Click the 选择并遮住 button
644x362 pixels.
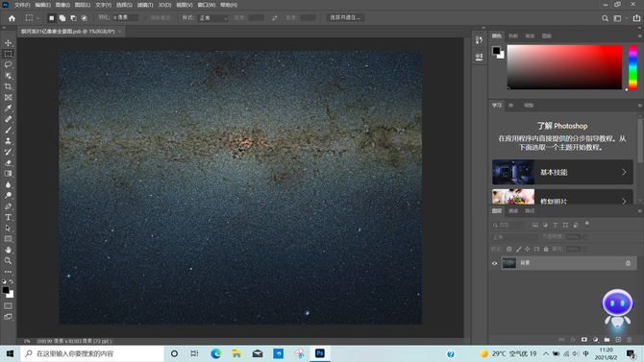point(345,17)
